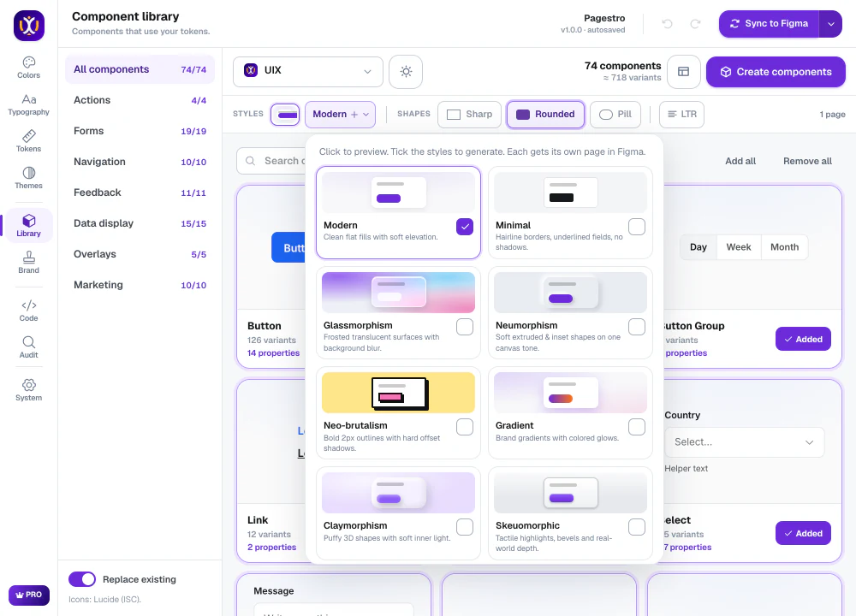The height and width of the screenshot is (616, 856).
Task: Click Sync to Figma button
Action: [769, 24]
